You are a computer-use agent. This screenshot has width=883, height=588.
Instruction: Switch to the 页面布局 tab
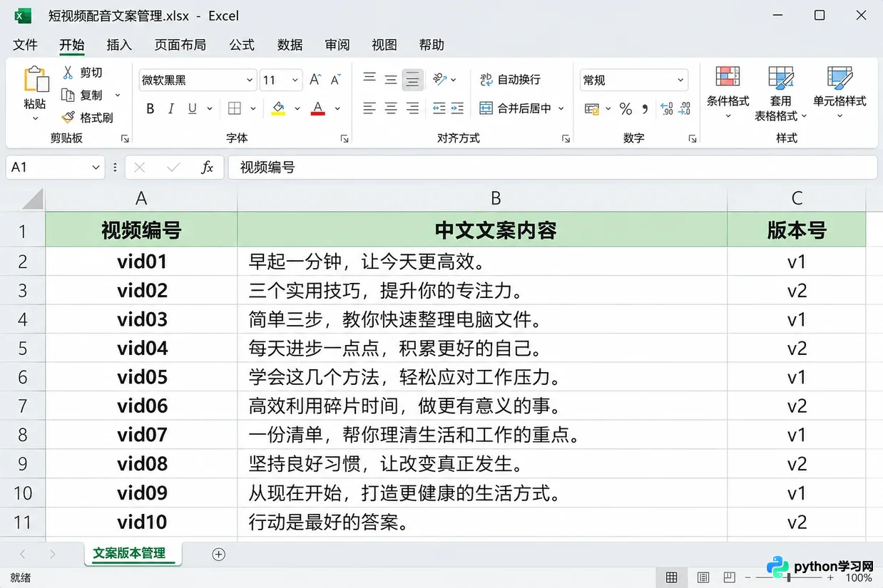pyautogui.click(x=180, y=45)
